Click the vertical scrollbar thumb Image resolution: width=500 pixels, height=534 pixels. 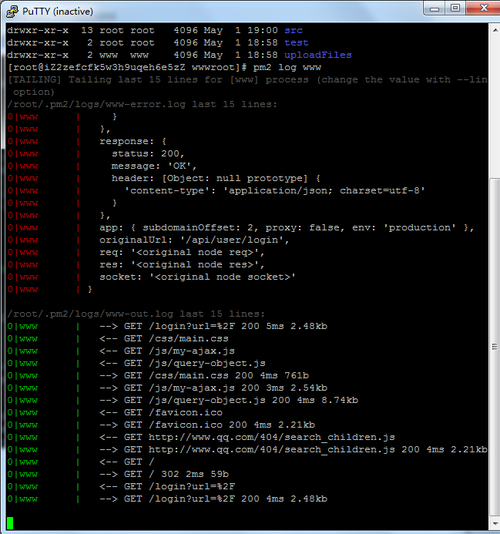(x=495, y=347)
